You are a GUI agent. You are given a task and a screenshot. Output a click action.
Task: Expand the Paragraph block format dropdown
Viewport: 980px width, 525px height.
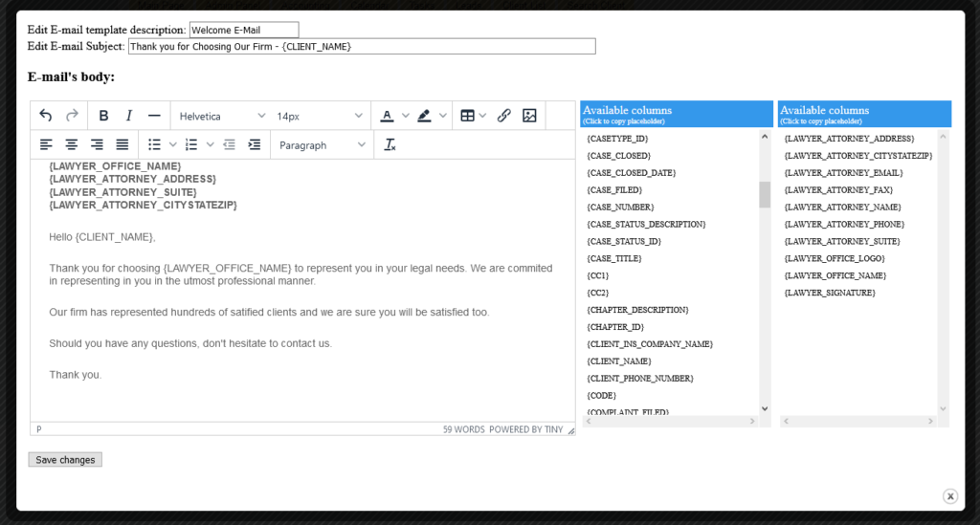click(x=322, y=144)
